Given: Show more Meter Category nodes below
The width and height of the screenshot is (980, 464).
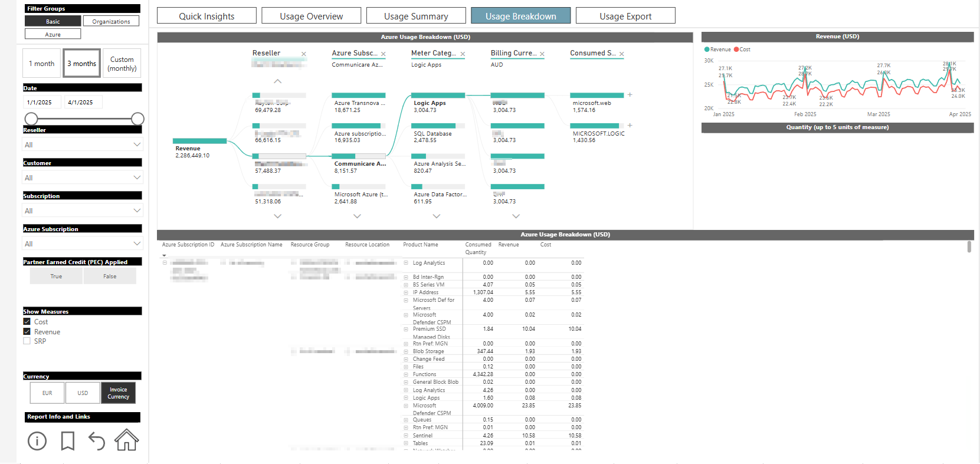Looking at the screenshot, I should click(437, 216).
